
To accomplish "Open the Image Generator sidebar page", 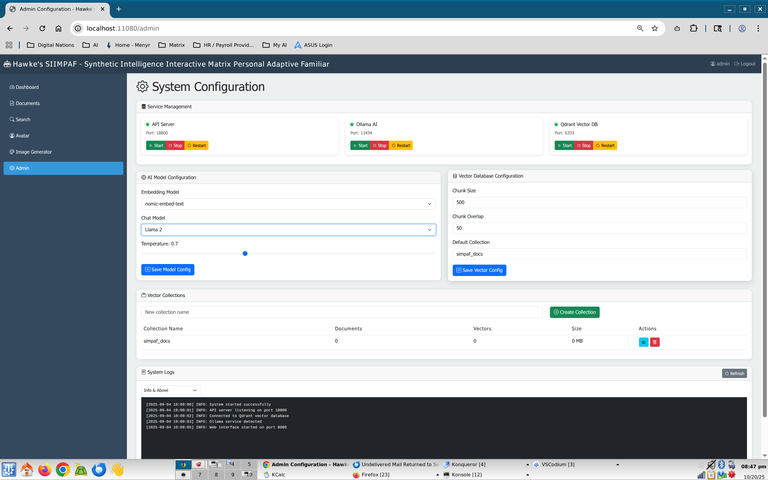I will tap(33, 152).
